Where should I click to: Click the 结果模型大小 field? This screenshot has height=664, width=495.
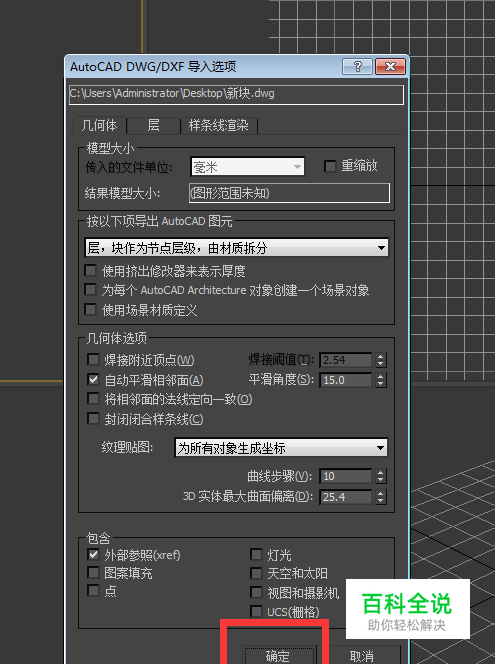click(289, 193)
